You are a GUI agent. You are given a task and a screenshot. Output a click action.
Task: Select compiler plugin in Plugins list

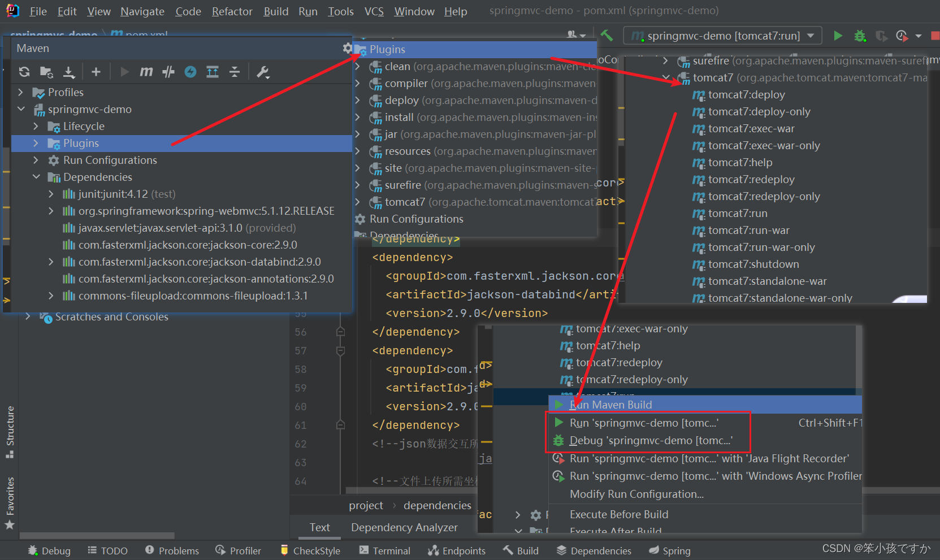[475, 84]
